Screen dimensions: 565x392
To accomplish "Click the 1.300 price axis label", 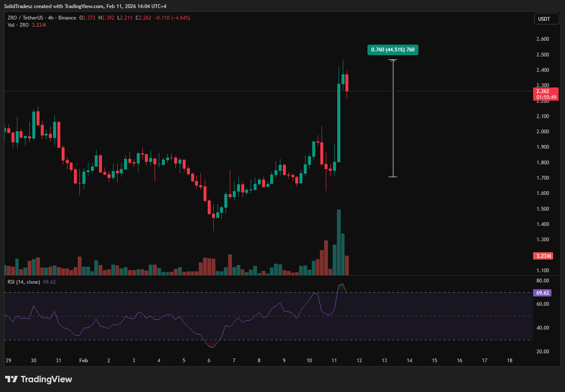I will (x=543, y=240).
